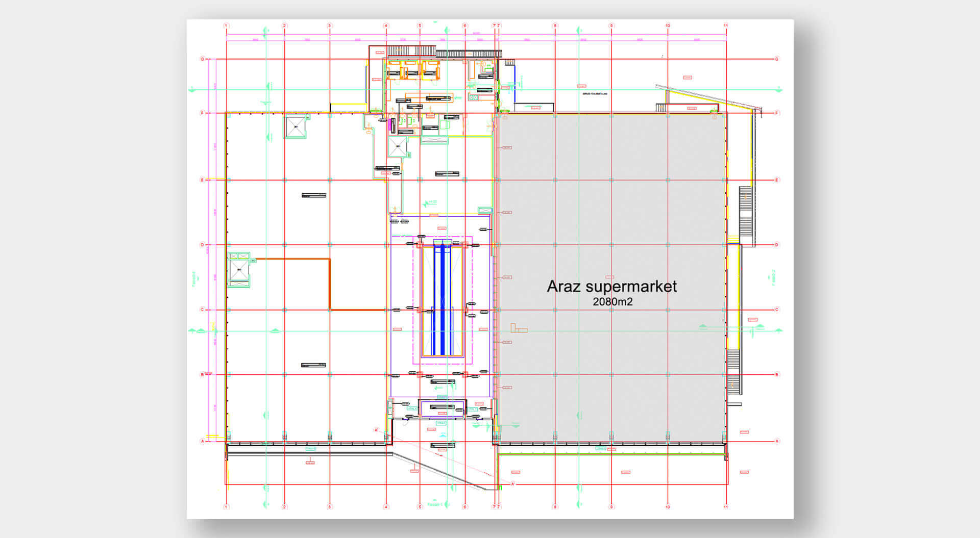
Task: Select grid bubble 1 at top left
Action: [226, 24]
